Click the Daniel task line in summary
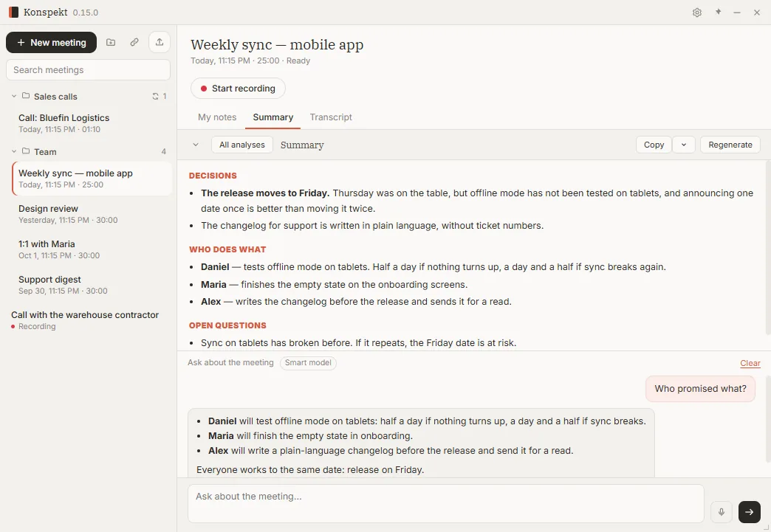 pos(433,266)
